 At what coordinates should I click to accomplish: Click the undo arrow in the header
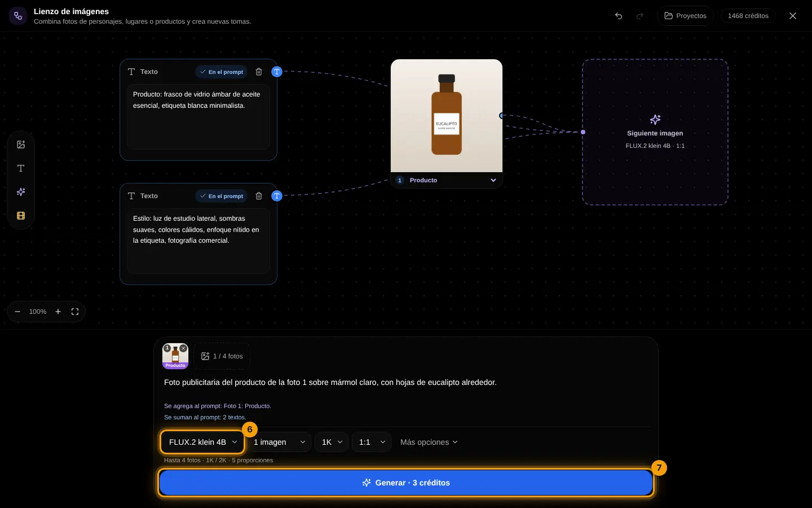tap(619, 16)
